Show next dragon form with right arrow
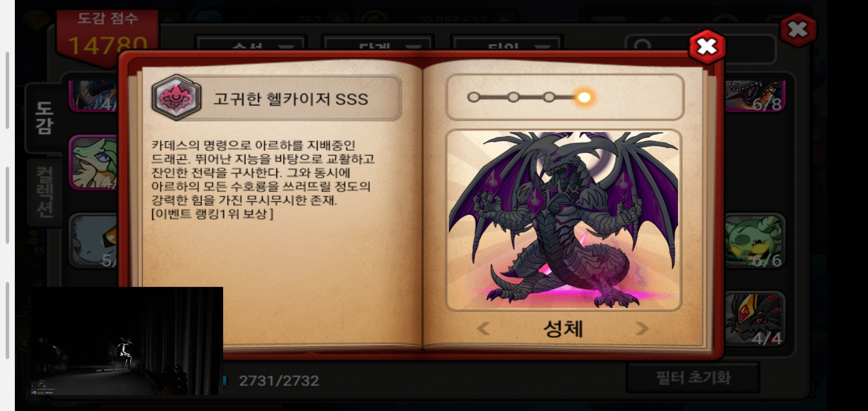Image resolution: width=868 pixels, height=411 pixels. [x=642, y=328]
